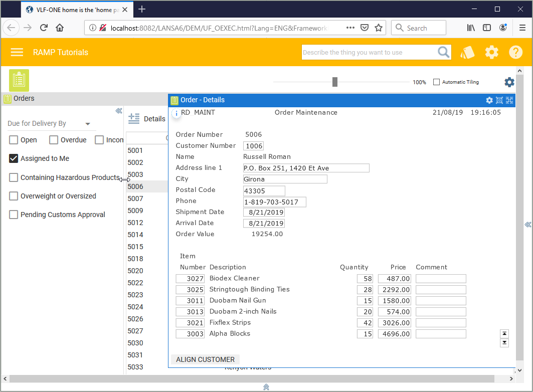Tick the Pending Customs Approval checkbox
Viewport: 533px width, 392px height.
14,215
